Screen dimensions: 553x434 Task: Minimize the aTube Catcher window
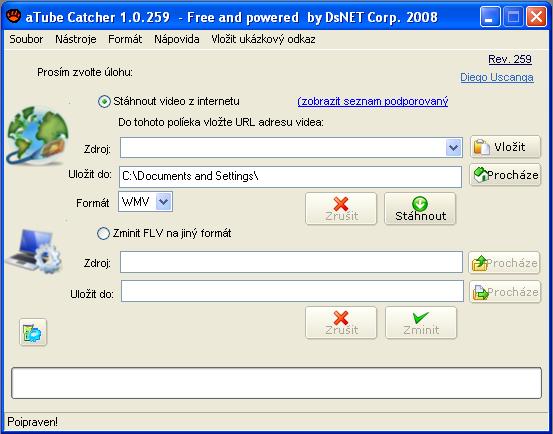[490, 17]
